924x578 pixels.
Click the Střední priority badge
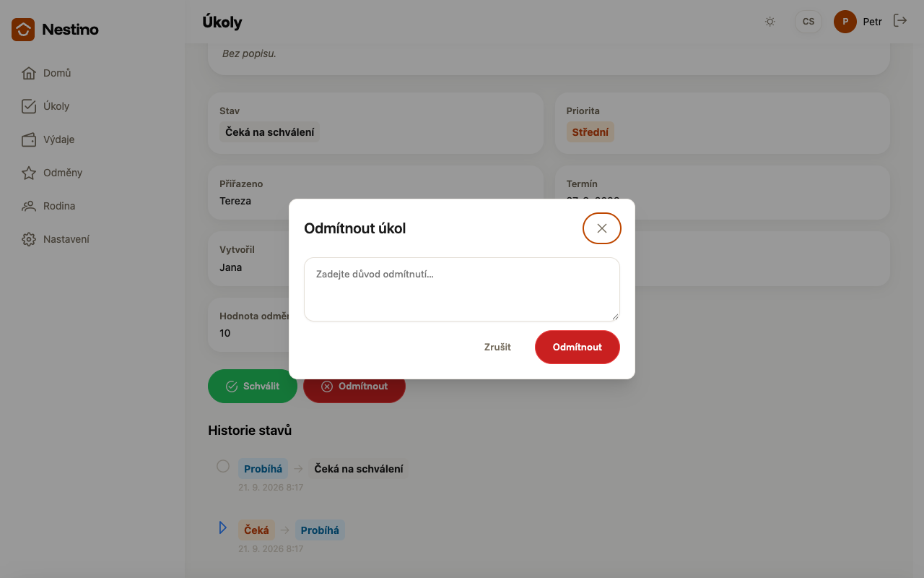[x=590, y=132]
